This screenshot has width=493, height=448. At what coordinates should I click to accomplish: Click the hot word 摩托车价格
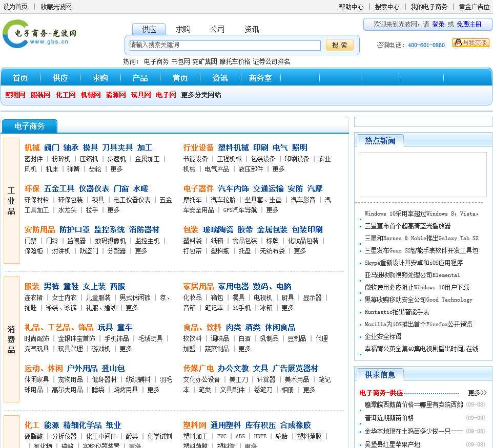235,61
